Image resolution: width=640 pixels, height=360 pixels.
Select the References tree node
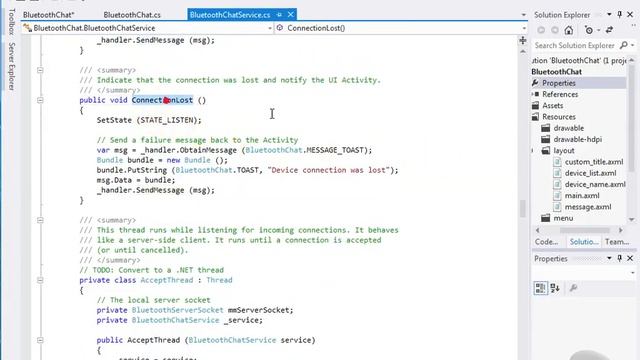click(x=560, y=94)
